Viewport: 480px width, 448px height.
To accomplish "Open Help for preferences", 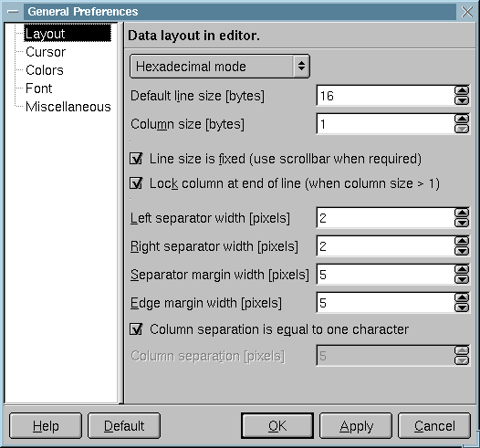I will point(46,426).
